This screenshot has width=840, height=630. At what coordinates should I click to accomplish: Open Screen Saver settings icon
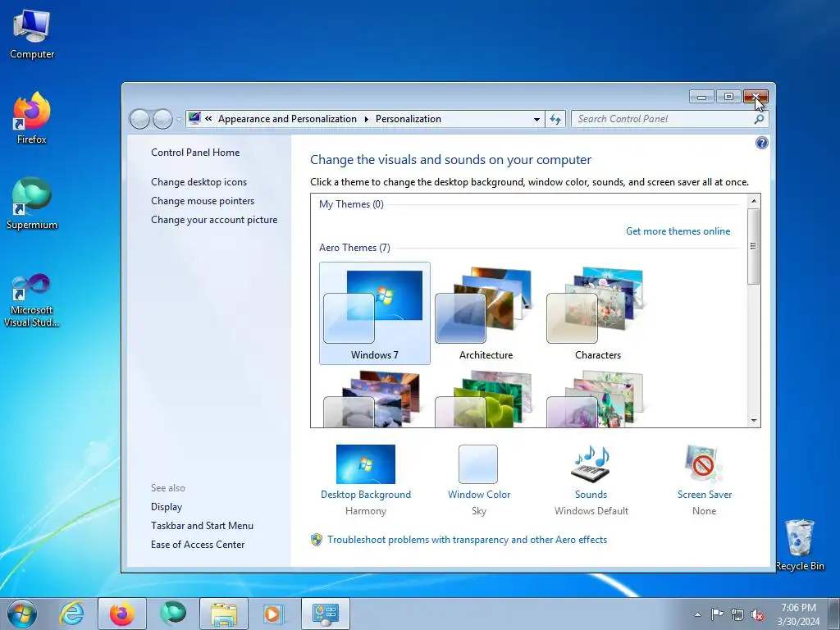(704, 464)
